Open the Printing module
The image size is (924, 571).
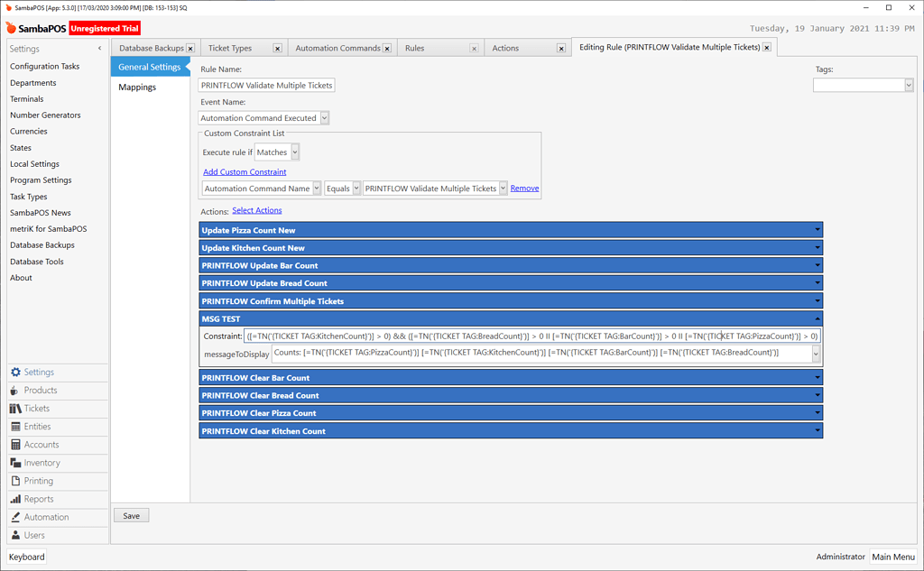click(40, 481)
